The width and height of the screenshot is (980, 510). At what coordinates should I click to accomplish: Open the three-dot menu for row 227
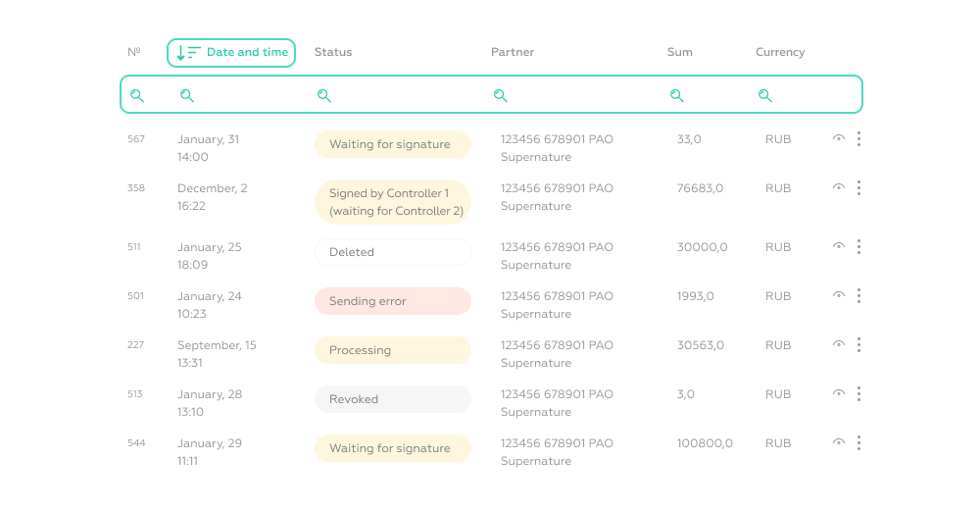coord(858,345)
